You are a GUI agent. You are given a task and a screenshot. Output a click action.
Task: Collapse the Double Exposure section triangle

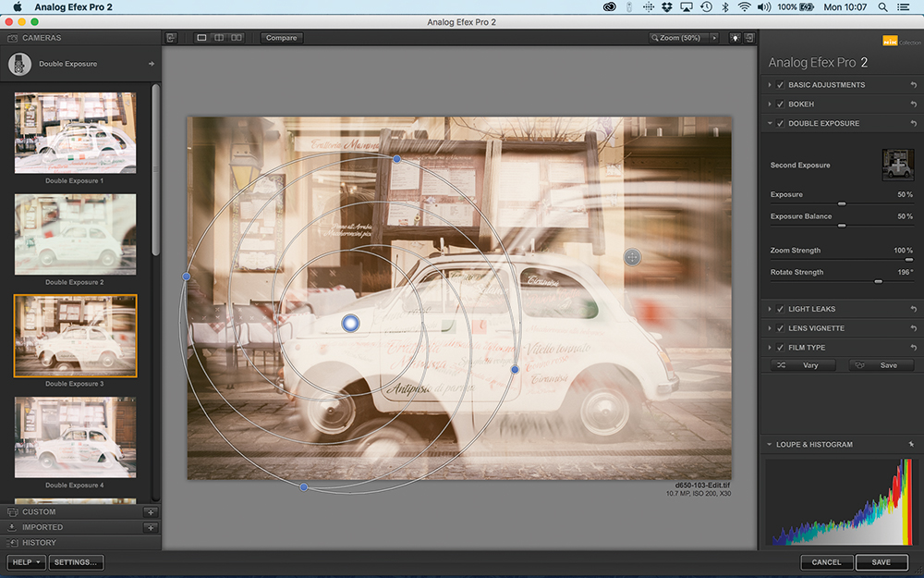[770, 124]
